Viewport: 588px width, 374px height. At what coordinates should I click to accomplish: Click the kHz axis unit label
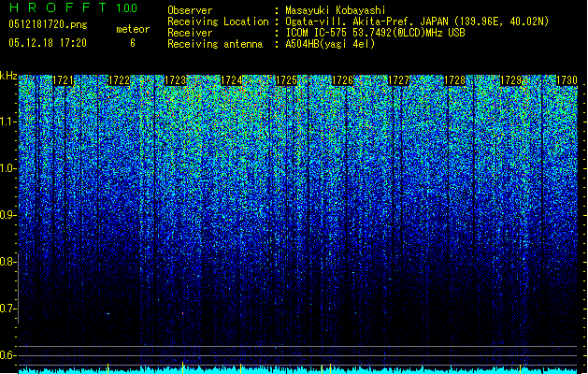[8, 76]
